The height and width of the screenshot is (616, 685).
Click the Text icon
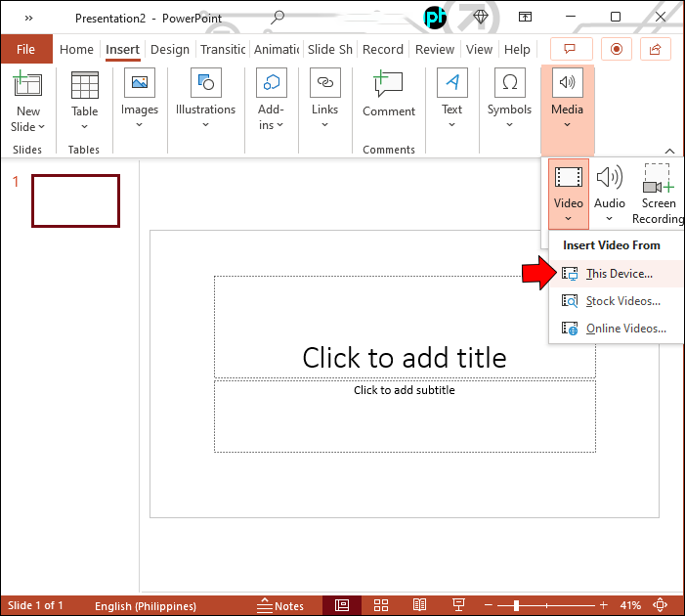pyautogui.click(x=452, y=82)
